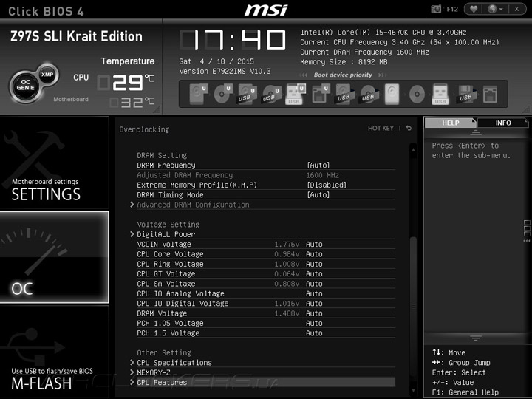Select the UEFI USB CD/DVD boot device
Image resolution: width=532 pixels, height=399 pixels.
[x=271, y=94]
